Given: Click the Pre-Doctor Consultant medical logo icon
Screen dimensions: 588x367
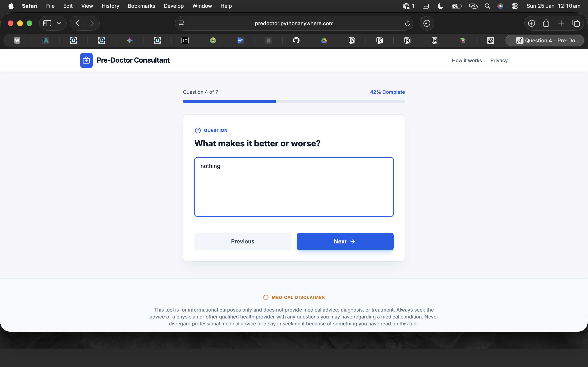Looking at the screenshot, I should pos(86,60).
